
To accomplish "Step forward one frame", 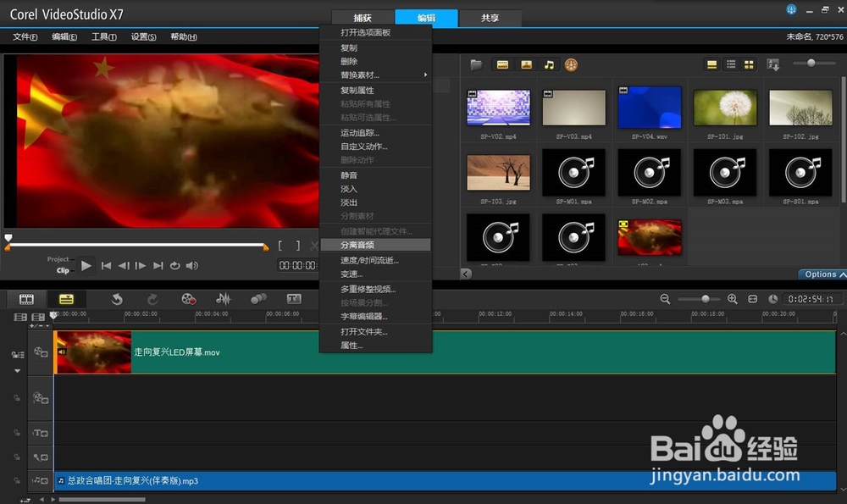I will point(141,265).
